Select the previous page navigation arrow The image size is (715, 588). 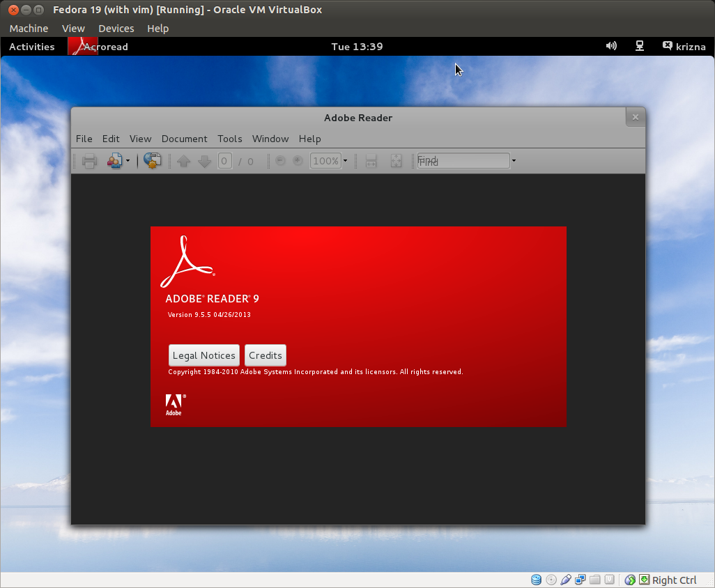183,160
